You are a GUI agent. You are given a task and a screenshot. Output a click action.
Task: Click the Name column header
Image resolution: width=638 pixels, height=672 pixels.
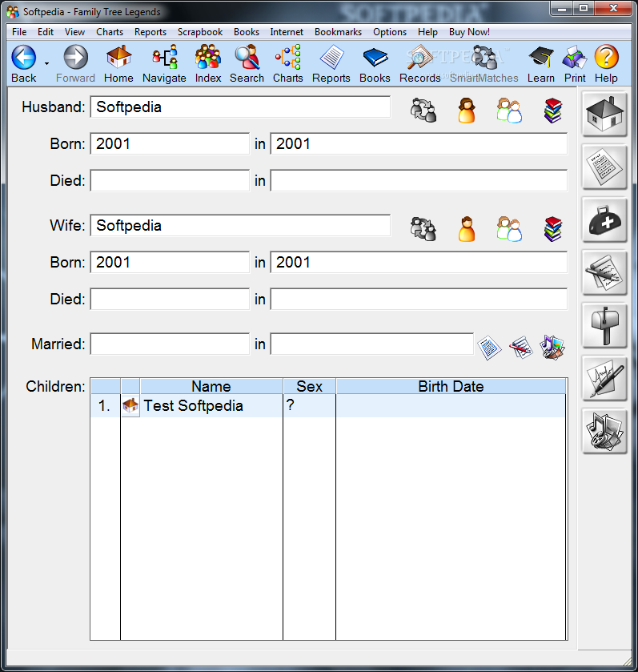point(211,386)
